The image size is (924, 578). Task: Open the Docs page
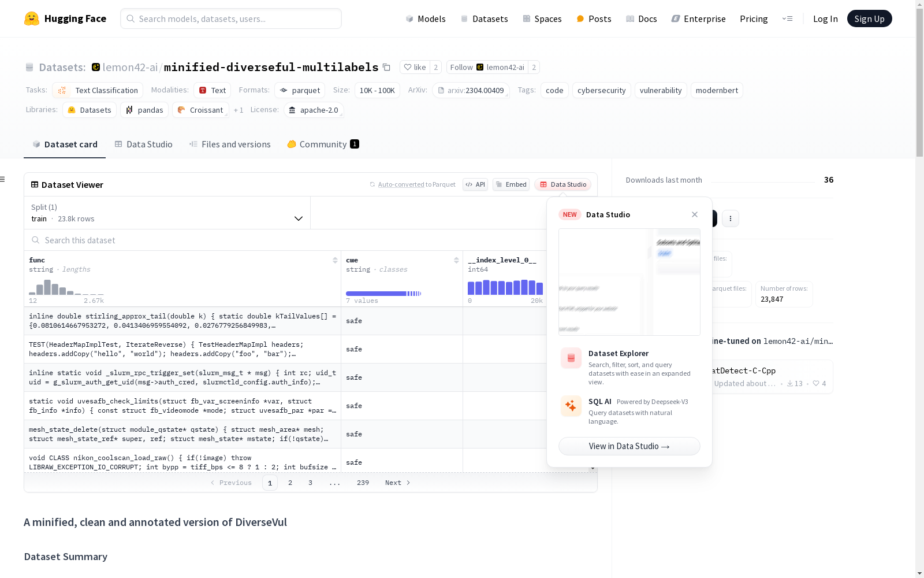coord(641,18)
